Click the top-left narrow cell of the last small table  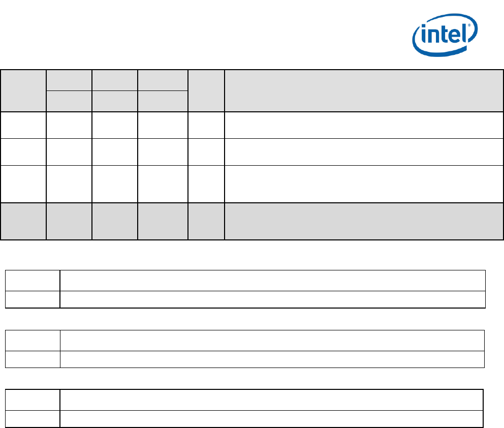click(x=33, y=400)
